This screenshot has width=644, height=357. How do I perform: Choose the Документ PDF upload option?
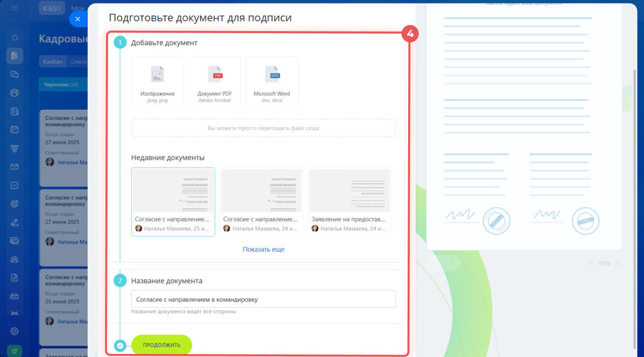coord(214,82)
